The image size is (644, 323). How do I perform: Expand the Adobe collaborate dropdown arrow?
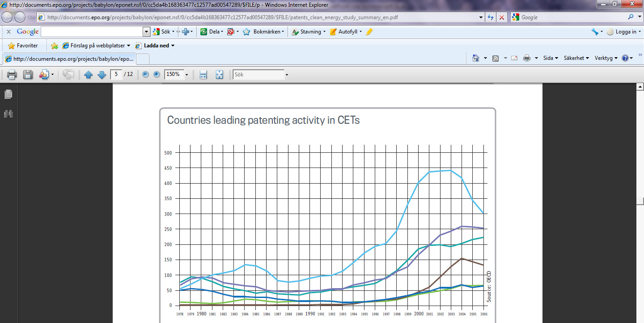52,75
